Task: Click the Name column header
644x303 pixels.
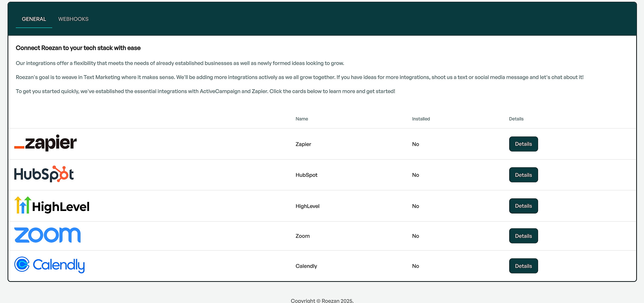Action: [302, 119]
